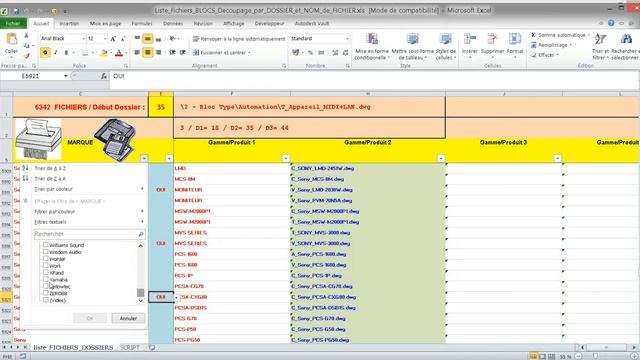Switch to the Insertion ribbon tab
Image resolution: width=640 pixels, height=360 pixels.
coord(69,24)
